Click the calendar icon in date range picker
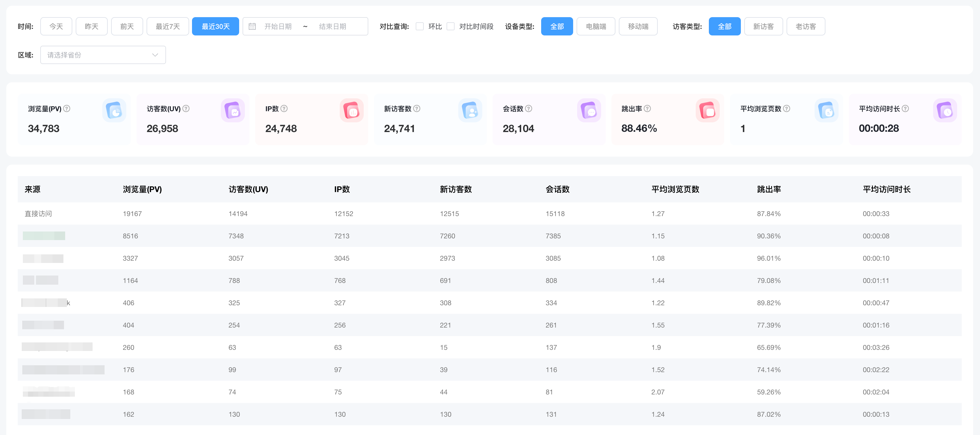Viewport: 980px width, 435px height. 252,26
